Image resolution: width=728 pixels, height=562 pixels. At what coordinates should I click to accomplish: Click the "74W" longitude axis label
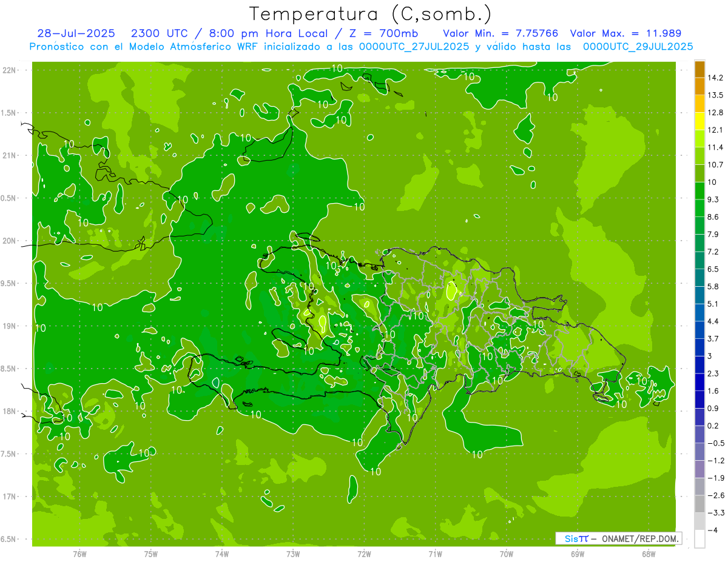point(221,554)
